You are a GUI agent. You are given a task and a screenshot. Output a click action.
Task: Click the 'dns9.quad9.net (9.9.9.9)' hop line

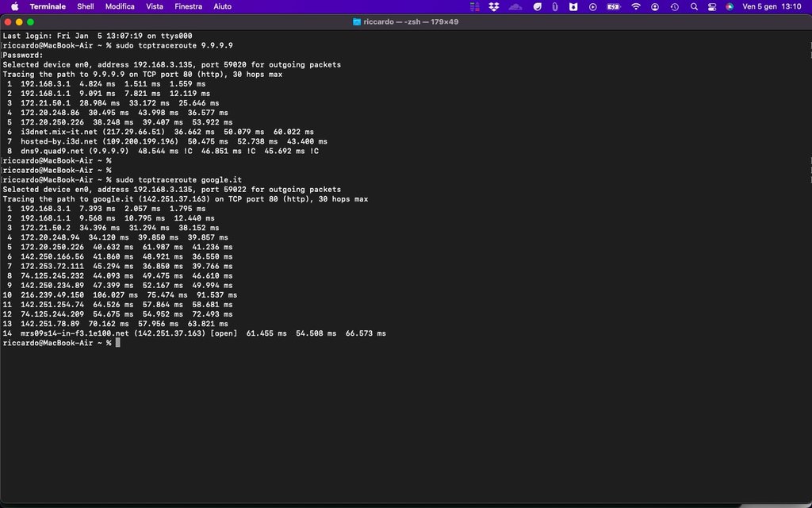(163, 151)
